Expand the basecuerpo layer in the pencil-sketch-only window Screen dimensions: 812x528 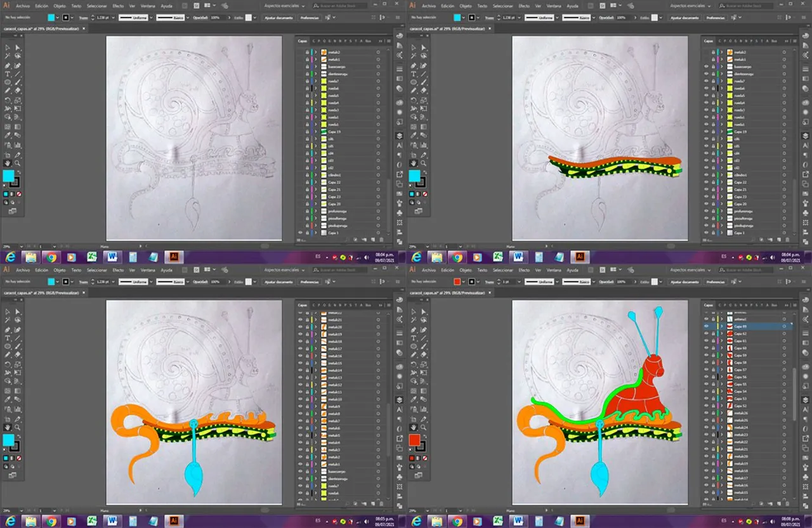point(315,67)
